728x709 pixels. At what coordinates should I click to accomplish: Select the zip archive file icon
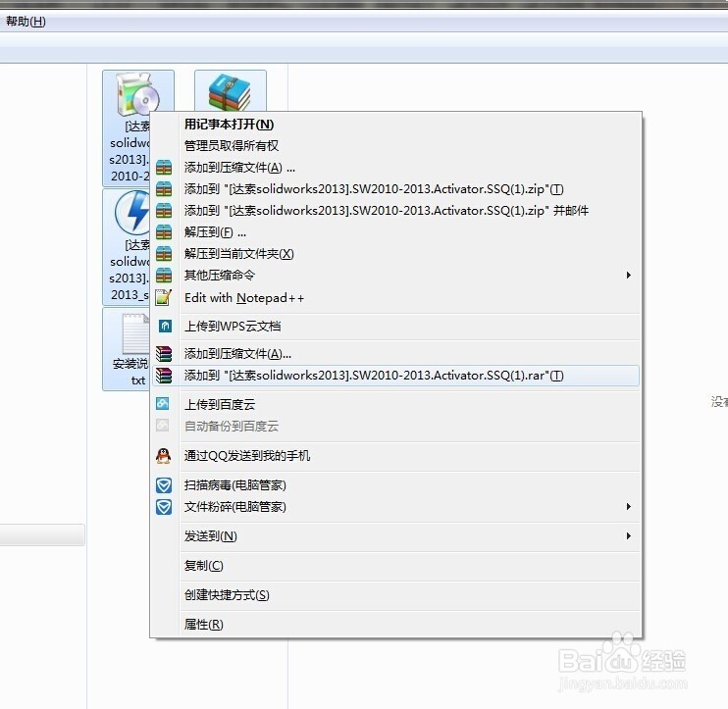(231, 91)
